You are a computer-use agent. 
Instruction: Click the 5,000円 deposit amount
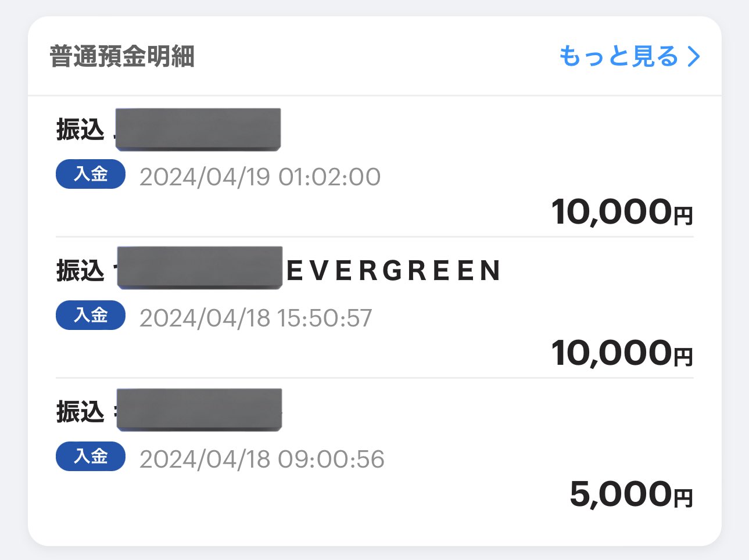point(632,494)
